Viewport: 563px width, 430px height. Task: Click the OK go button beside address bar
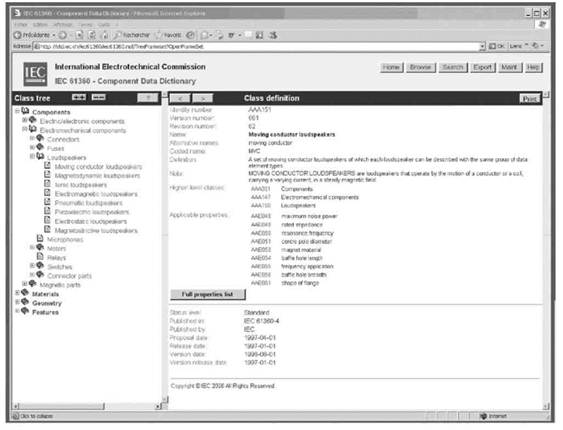pos(498,46)
